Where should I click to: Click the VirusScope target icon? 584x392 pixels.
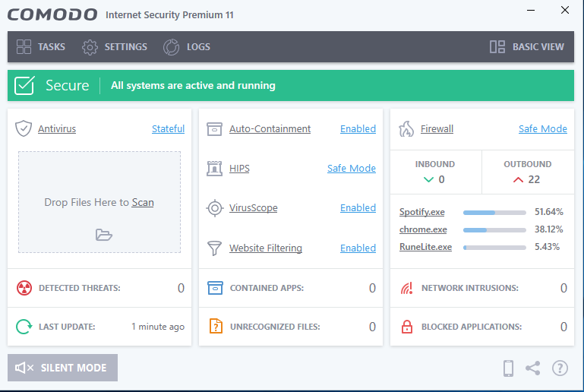click(215, 207)
